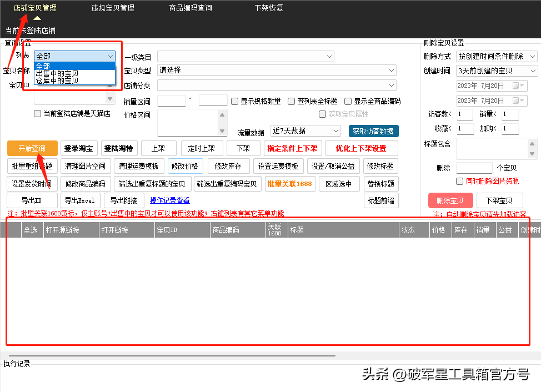Open the 商品编码查询 tab
Screen dimensions: 541x392
pyautogui.click(x=191, y=8)
